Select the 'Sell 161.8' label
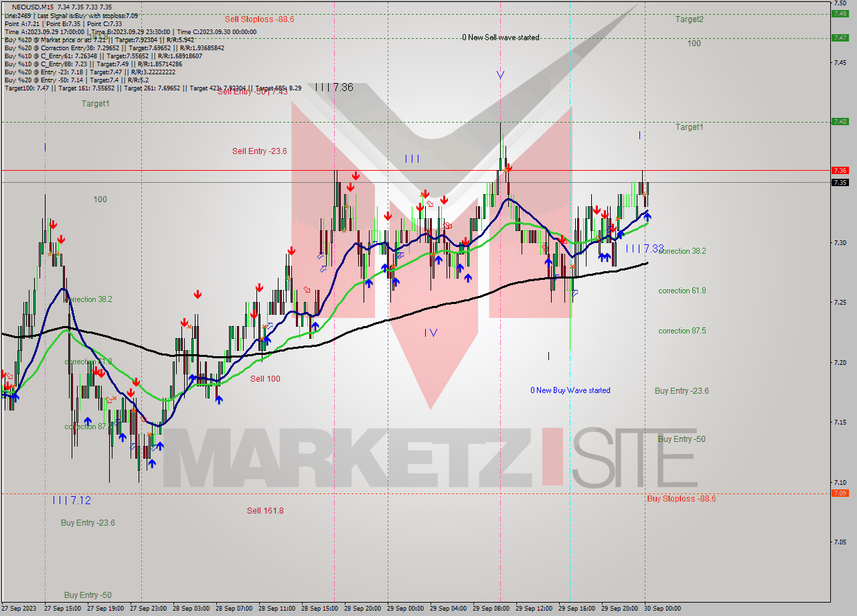 coord(265,511)
